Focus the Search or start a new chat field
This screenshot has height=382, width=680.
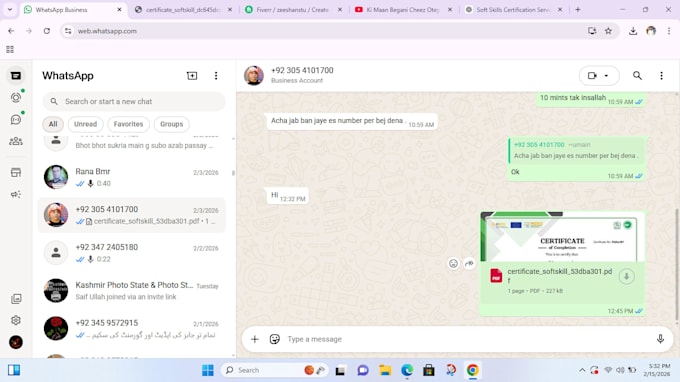coord(134,101)
